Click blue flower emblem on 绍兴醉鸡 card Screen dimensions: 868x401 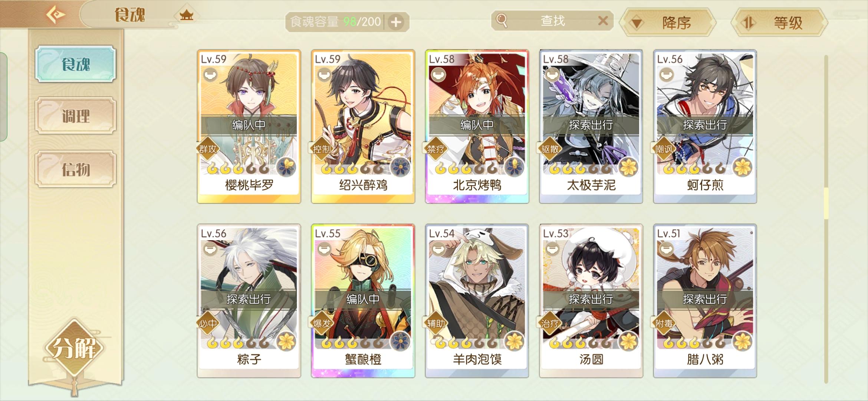tap(401, 167)
